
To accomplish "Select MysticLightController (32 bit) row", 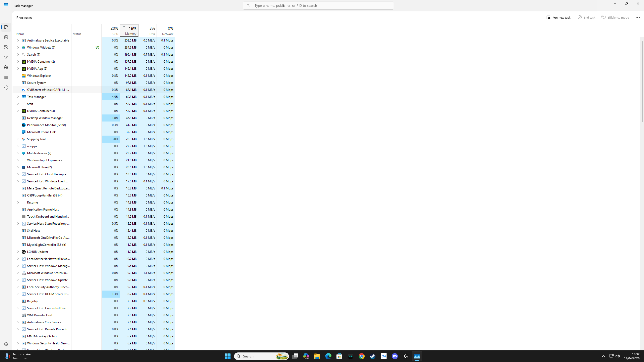I will click(x=94, y=245).
